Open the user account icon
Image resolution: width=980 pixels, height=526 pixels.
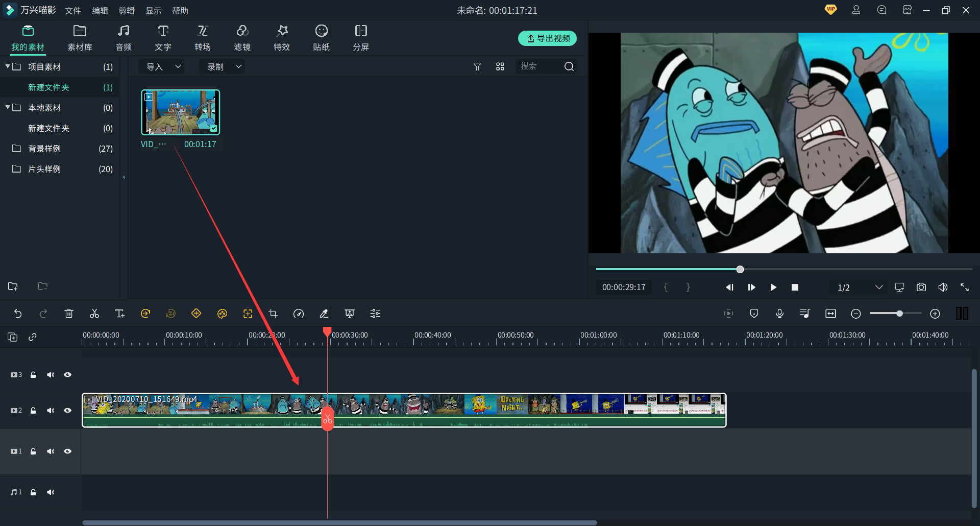coord(856,10)
